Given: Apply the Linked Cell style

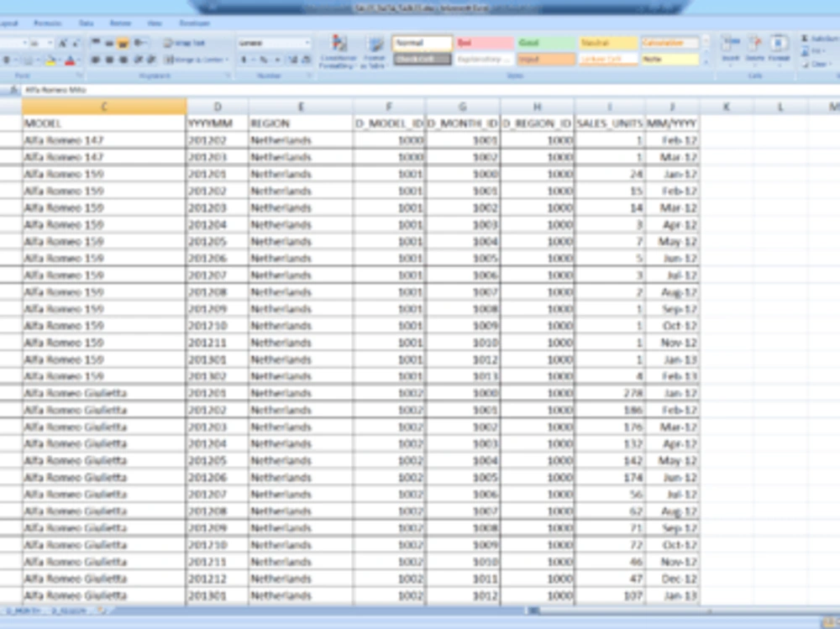Looking at the screenshot, I should 607,59.
